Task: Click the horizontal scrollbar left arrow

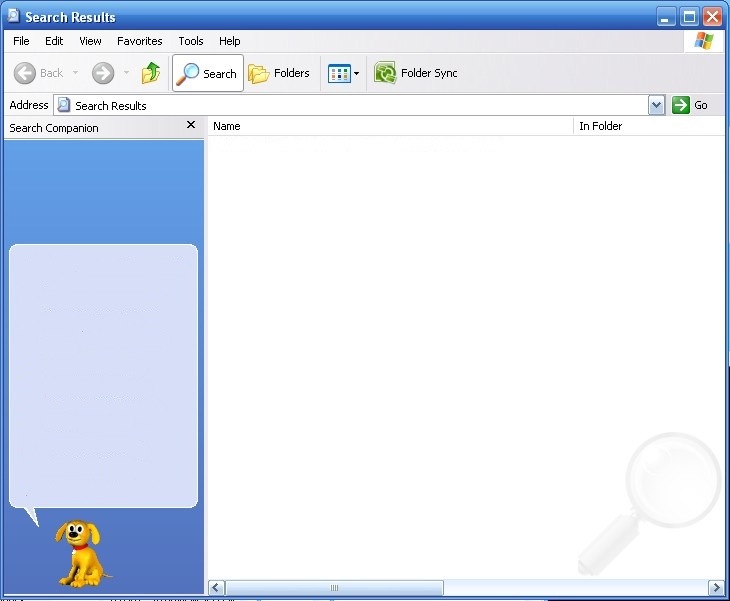Action: (216, 587)
